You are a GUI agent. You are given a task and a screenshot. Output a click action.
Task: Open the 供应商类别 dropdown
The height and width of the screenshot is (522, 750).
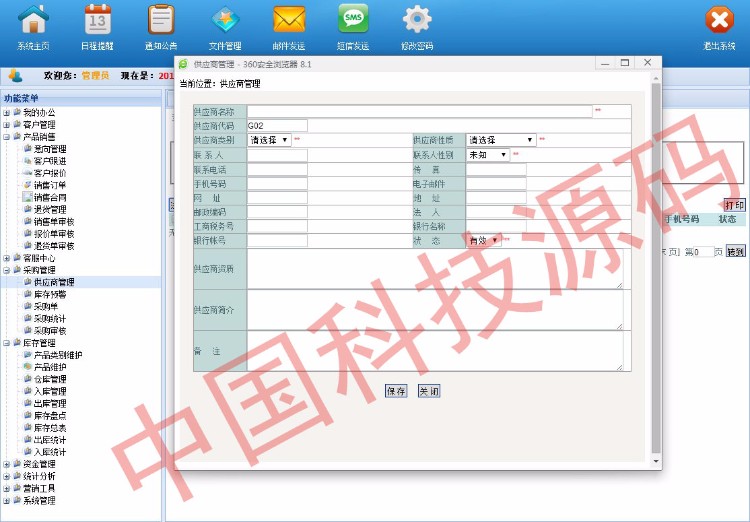[269, 140]
